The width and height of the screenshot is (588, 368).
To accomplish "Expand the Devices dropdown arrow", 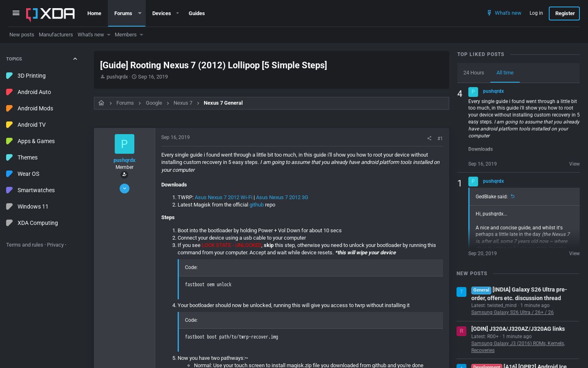I will click(177, 13).
